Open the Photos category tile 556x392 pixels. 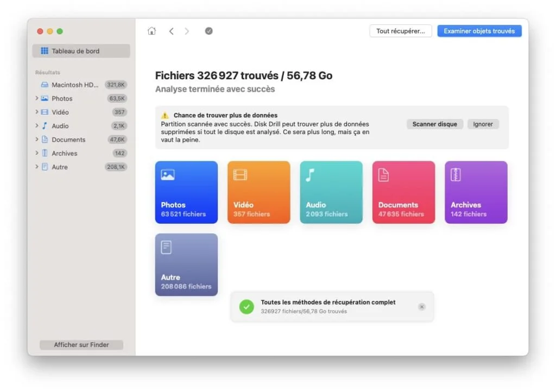coord(186,192)
